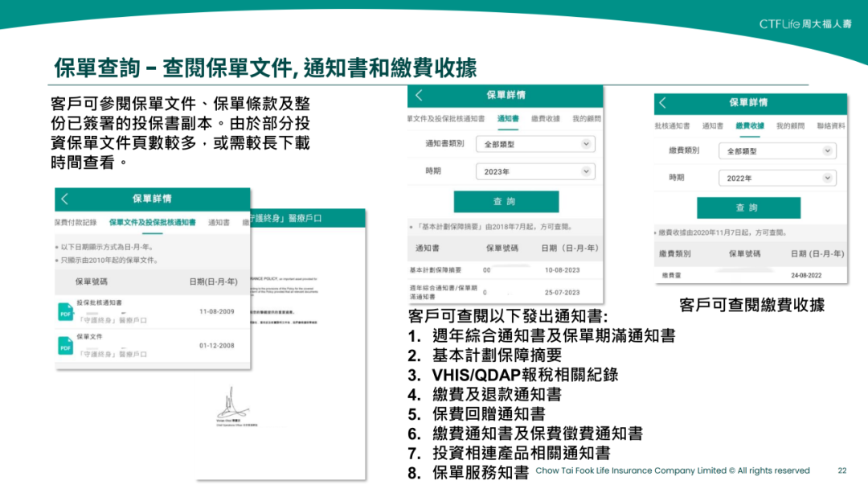
Task: Select the 基本計劃保障摘要 notice row
Action: [506, 270]
